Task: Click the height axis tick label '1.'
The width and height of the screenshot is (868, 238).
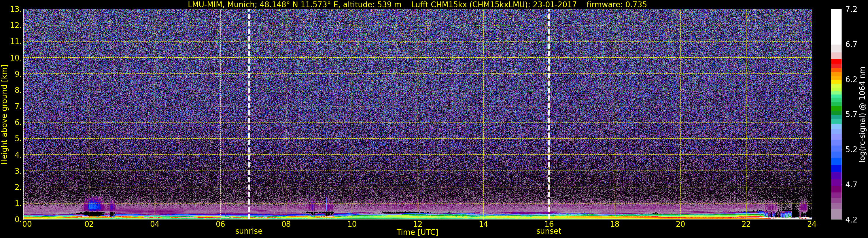Action: point(18,204)
